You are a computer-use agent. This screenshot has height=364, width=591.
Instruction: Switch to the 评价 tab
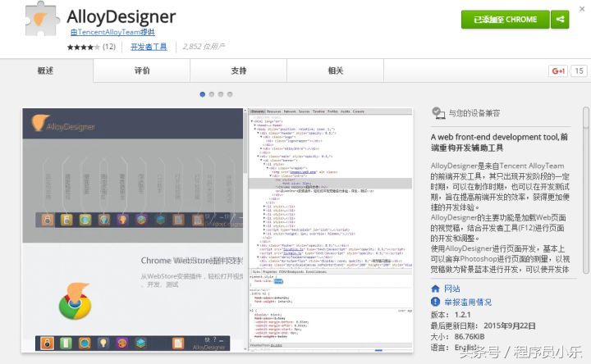point(142,71)
